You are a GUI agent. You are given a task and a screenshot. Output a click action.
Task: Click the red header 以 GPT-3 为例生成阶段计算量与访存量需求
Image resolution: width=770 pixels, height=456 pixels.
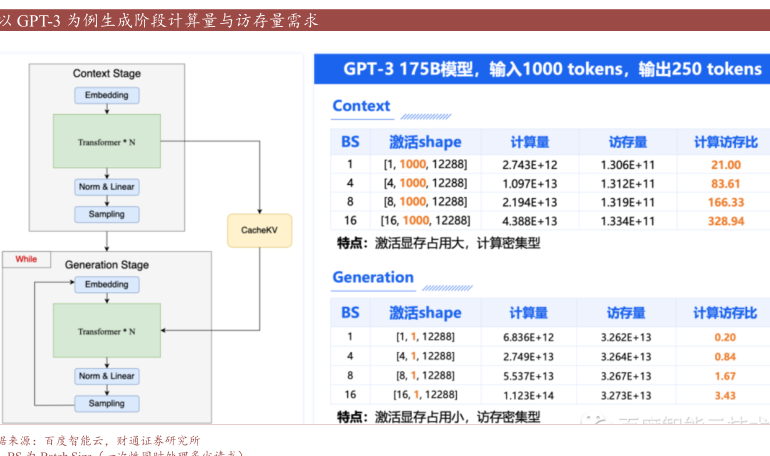[x=160, y=21]
